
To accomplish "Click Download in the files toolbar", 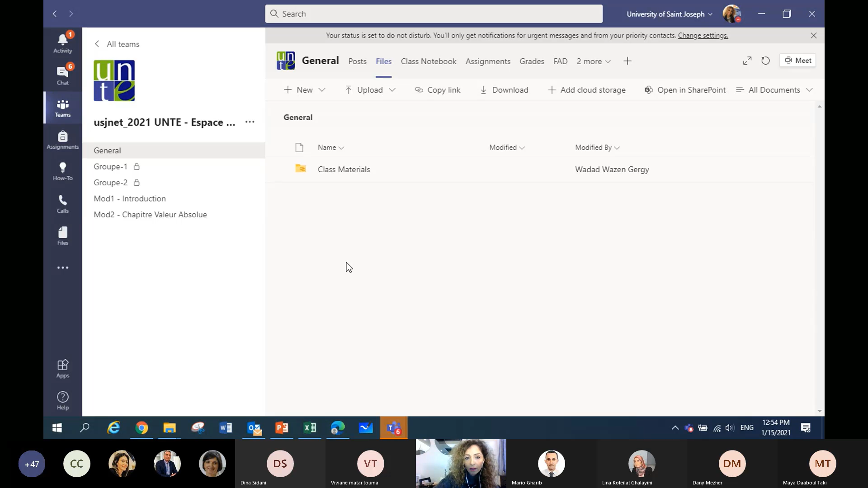I will tap(504, 90).
